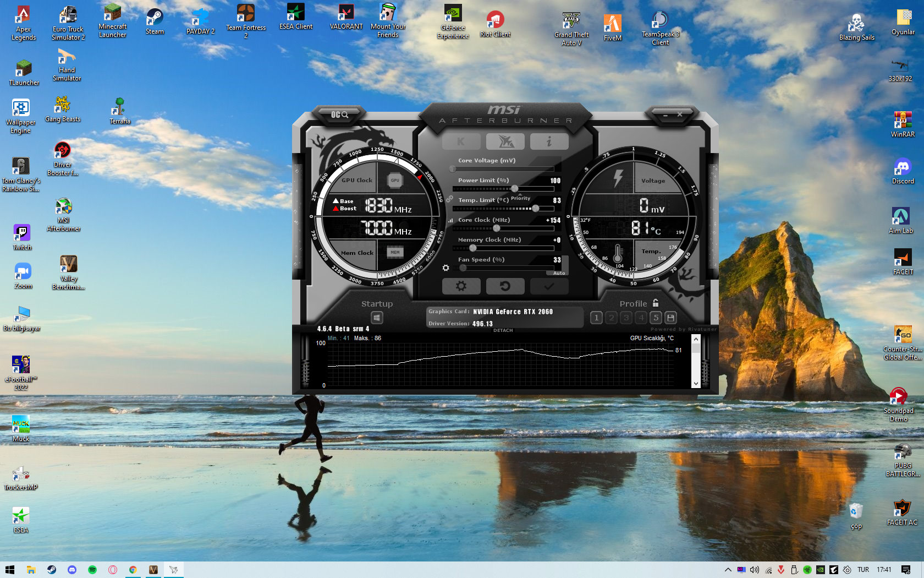Open the taskbar clock showing 17:41

pyautogui.click(x=884, y=570)
